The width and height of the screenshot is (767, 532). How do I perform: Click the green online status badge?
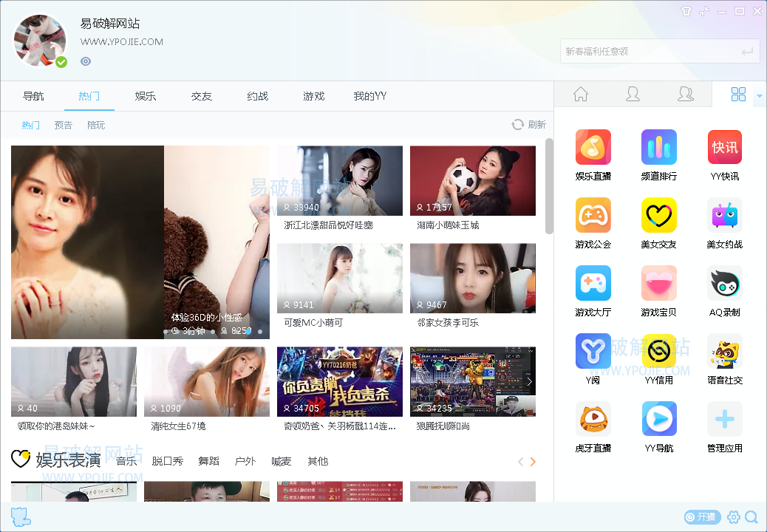coord(61,62)
